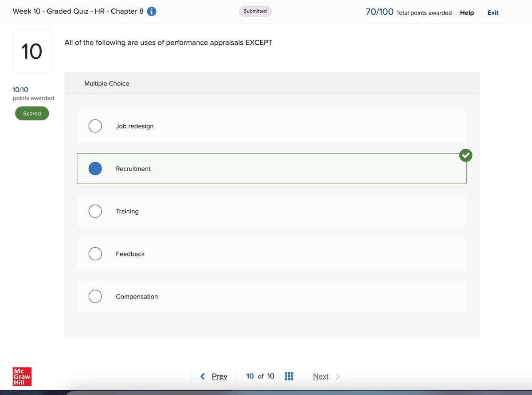Viewport: 532px width, 395px height.
Task: Select the Job redesign radio button
Action: [x=95, y=126]
